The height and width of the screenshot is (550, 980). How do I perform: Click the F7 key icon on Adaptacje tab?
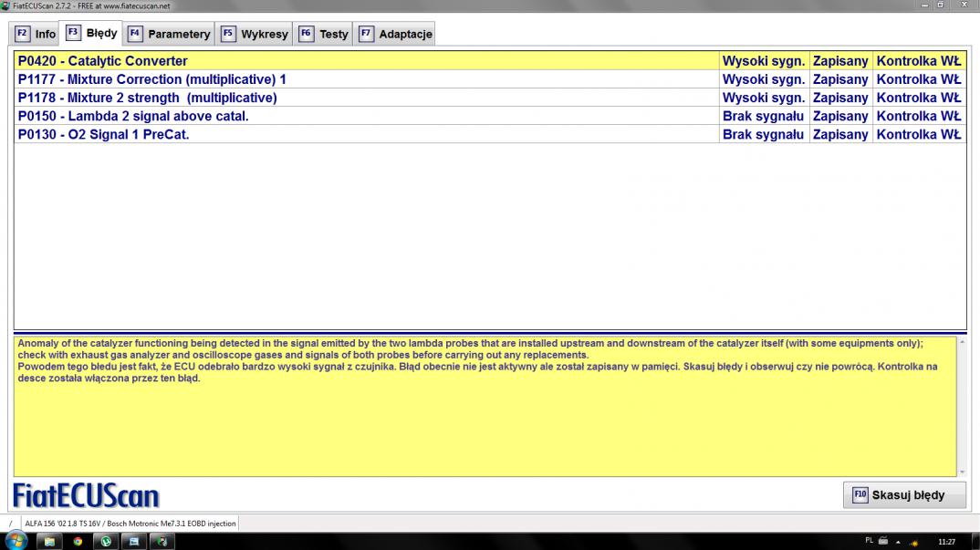coord(366,34)
